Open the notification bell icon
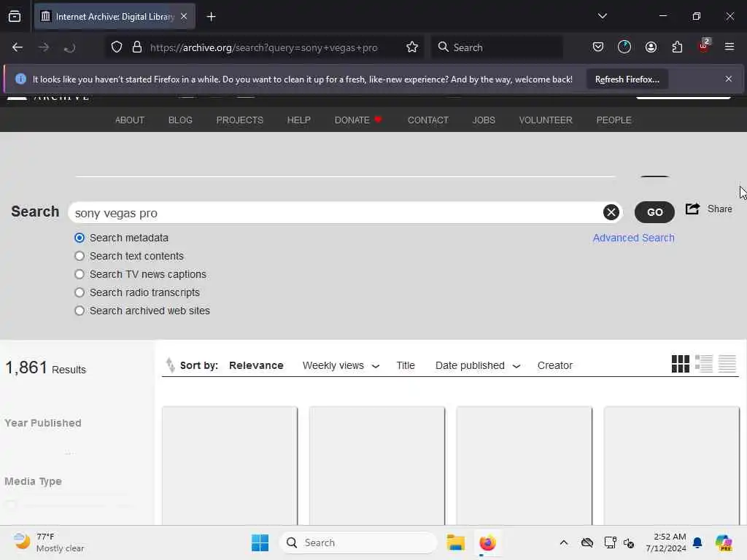The image size is (747, 560). point(697,542)
